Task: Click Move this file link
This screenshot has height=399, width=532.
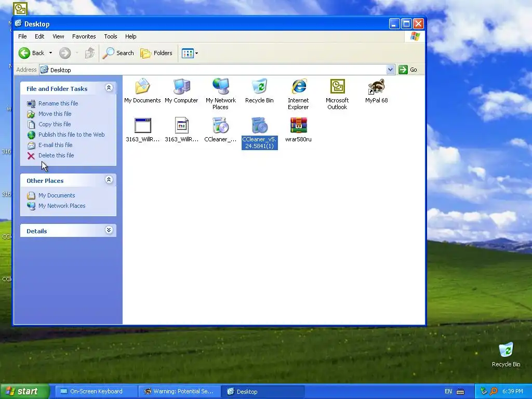Action: [x=55, y=114]
